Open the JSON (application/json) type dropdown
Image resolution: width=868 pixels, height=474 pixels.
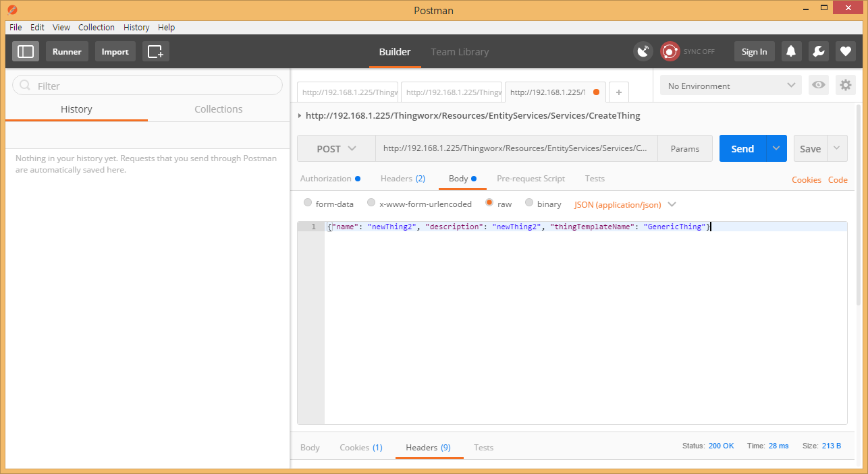[x=625, y=204]
